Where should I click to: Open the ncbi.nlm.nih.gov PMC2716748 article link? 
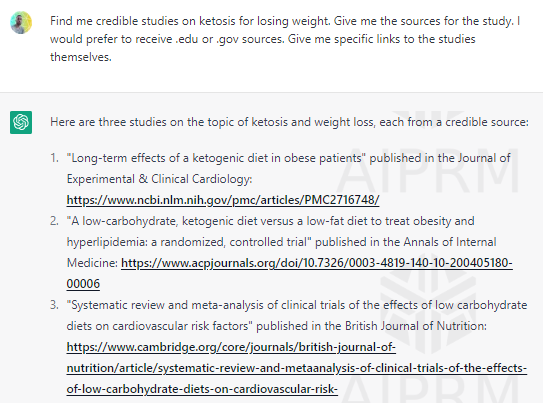[x=223, y=200]
